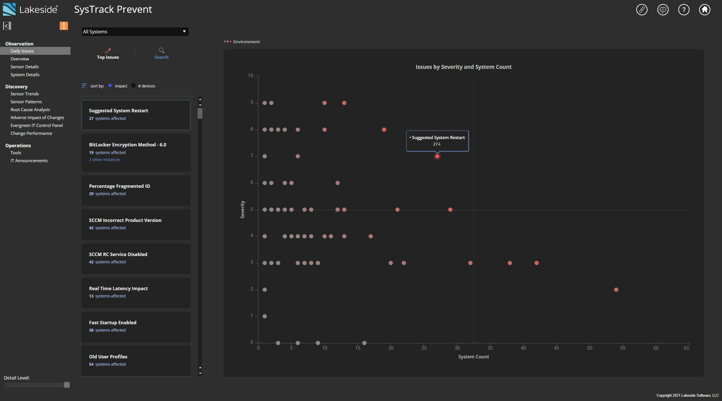Open Change Performance
This screenshot has height=401, width=722.
[x=31, y=133]
